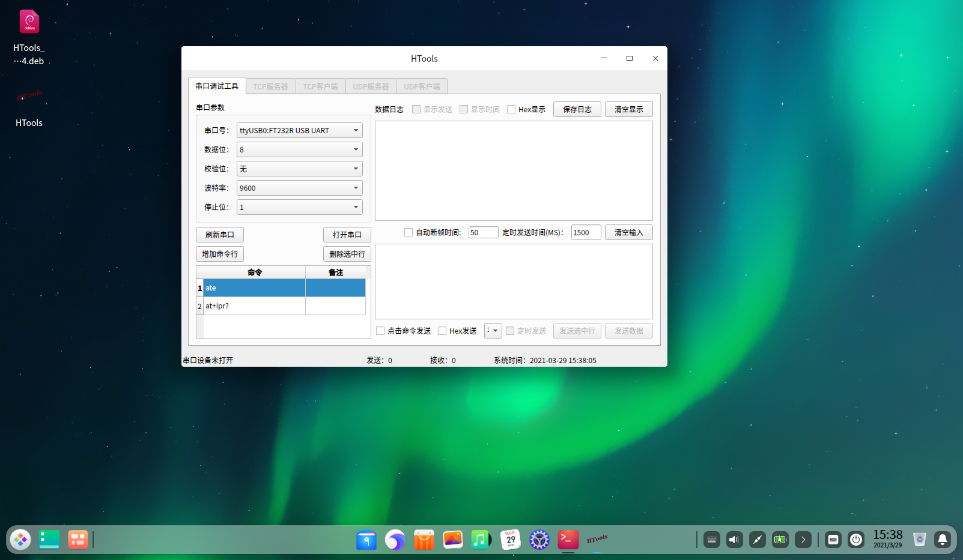Viewport: 963px width, 560px height.
Task: Expand the 校验位 parity dropdown
Action: (x=299, y=169)
